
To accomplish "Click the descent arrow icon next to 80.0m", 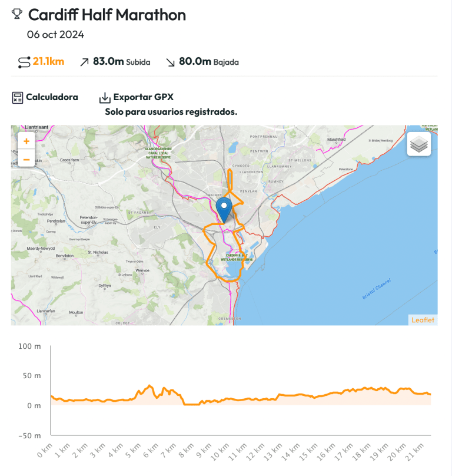I will pyautogui.click(x=171, y=62).
